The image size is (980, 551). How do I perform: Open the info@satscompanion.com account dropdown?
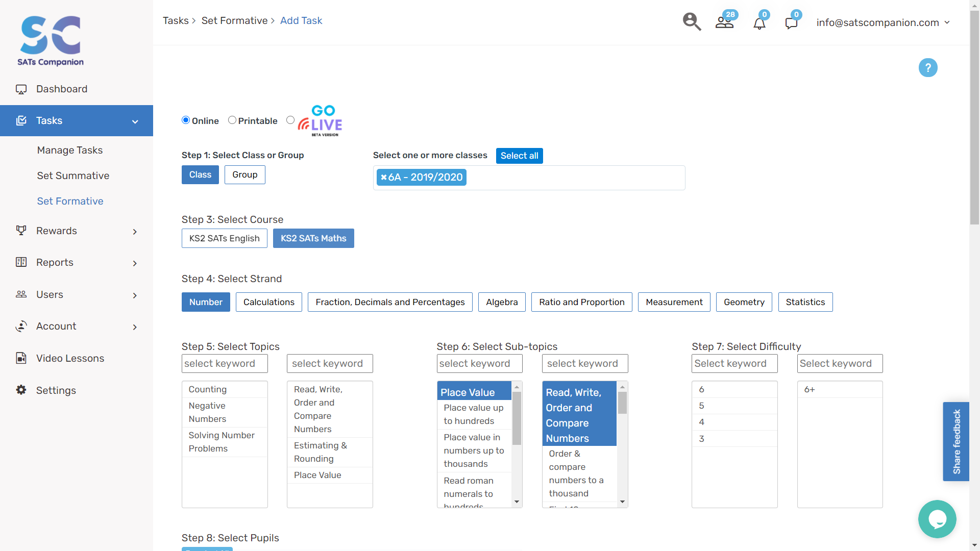pyautogui.click(x=883, y=22)
